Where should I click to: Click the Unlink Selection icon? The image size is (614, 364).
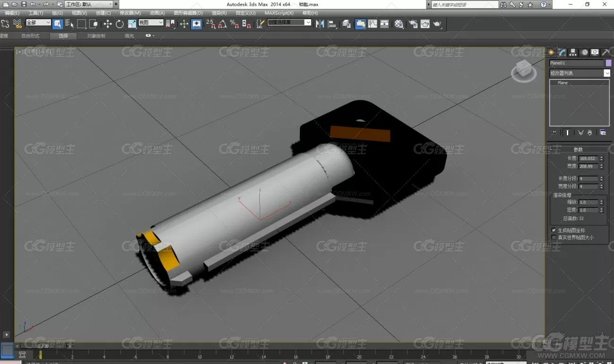click(x=5, y=24)
